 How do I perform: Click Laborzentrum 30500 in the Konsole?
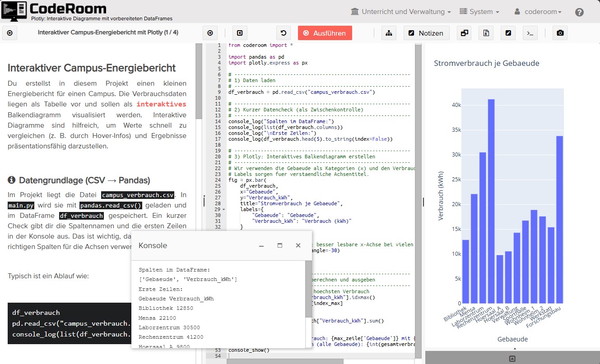tap(169, 327)
